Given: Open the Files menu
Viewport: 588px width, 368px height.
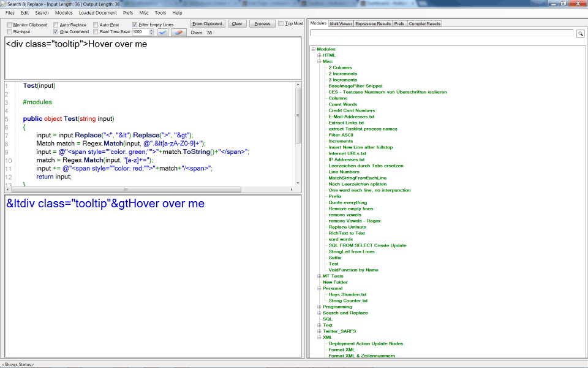Looking at the screenshot, I should coord(10,13).
